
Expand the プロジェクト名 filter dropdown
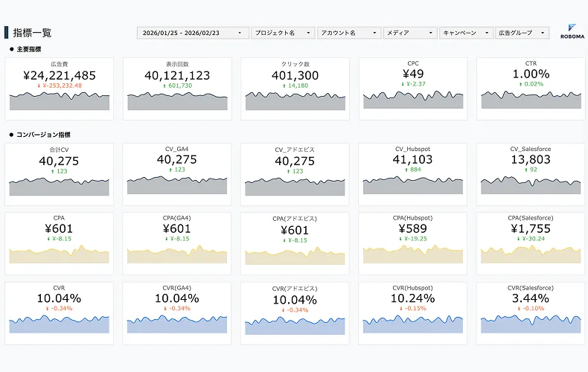click(283, 33)
